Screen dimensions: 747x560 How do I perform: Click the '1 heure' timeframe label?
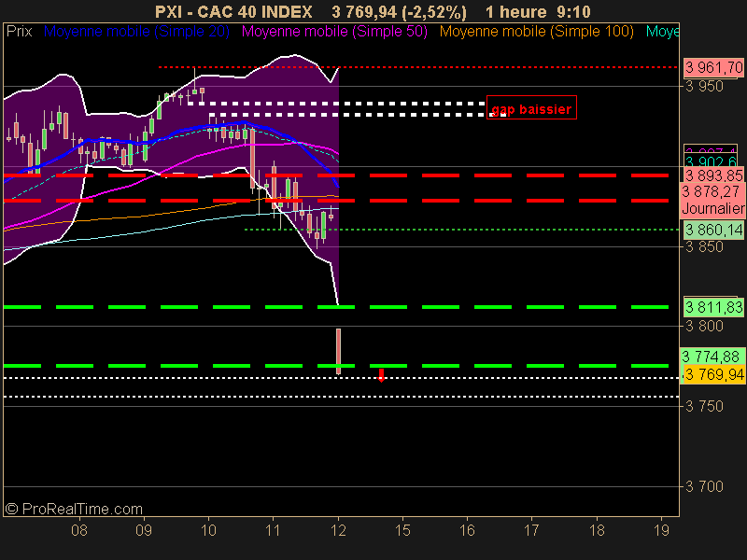tap(516, 11)
